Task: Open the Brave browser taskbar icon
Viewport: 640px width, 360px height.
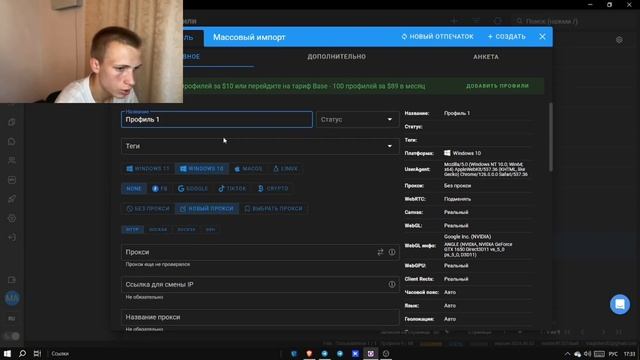Action: click(x=309, y=354)
